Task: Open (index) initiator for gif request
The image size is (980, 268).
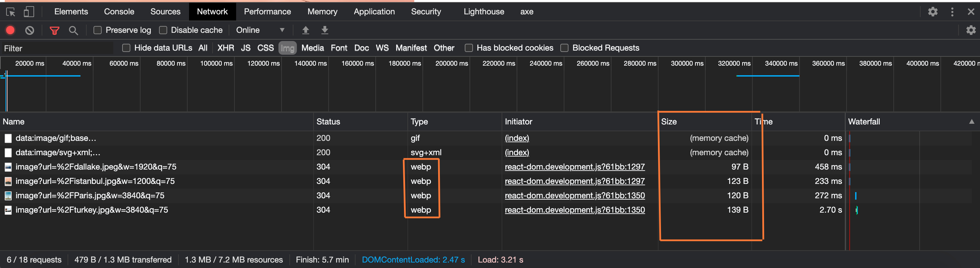Action: [x=517, y=138]
